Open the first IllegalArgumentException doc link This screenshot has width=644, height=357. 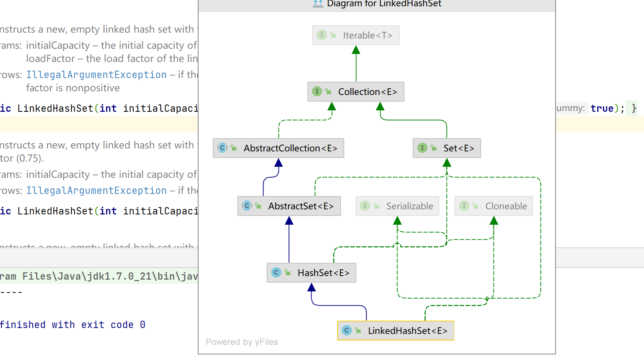click(x=97, y=75)
